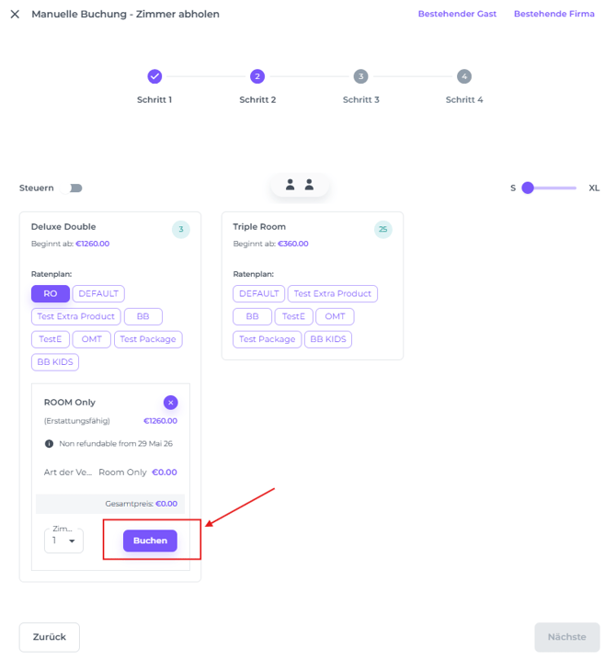
Task: Select the RO rate plan for Deluxe Double
Action: click(x=51, y=294)
